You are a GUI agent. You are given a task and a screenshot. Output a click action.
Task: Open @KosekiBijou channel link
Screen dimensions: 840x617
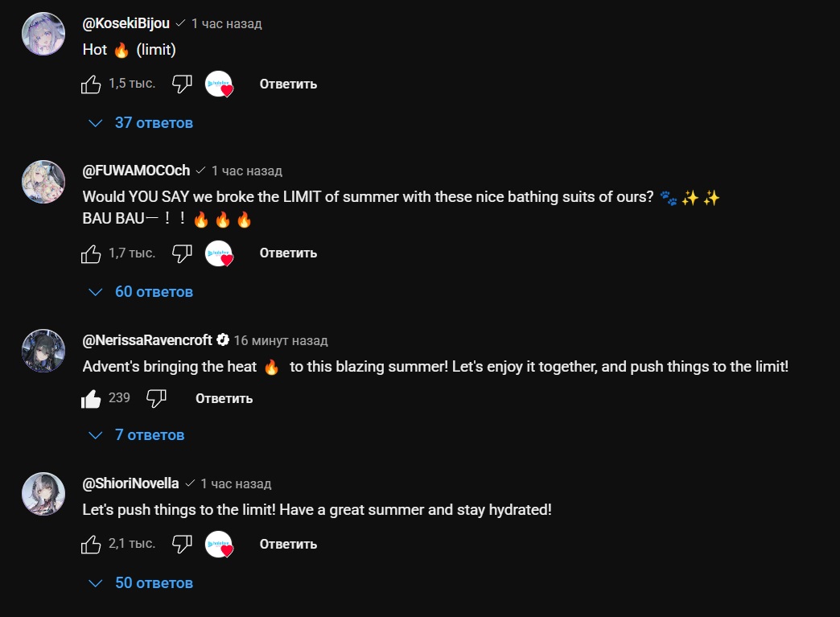(126, 23)
